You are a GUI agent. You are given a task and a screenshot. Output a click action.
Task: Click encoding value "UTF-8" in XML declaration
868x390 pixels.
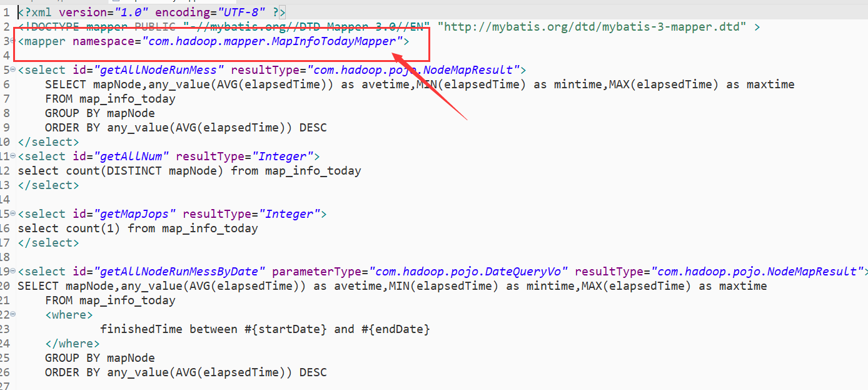pyautogui.click(x=238, y=13)
